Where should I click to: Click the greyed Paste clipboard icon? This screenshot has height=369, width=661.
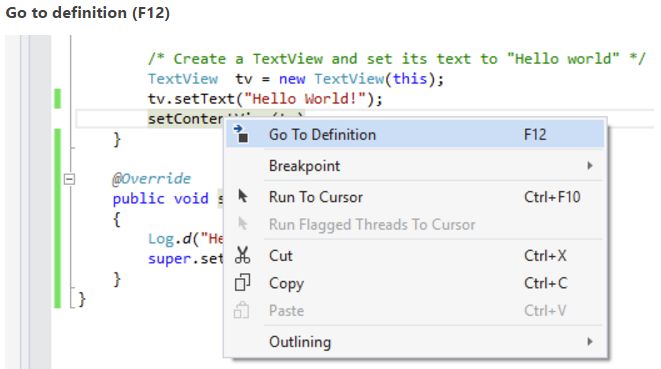click(x=242, y=310)
